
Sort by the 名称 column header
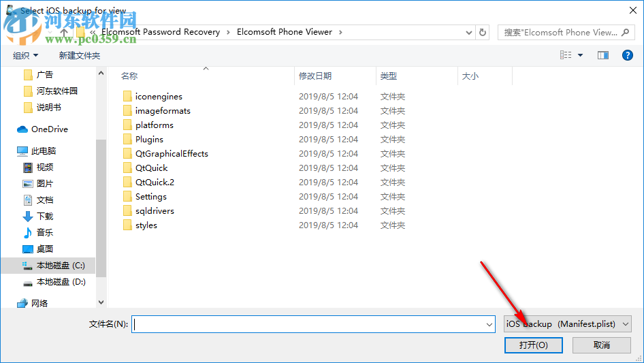pos(129,76)
